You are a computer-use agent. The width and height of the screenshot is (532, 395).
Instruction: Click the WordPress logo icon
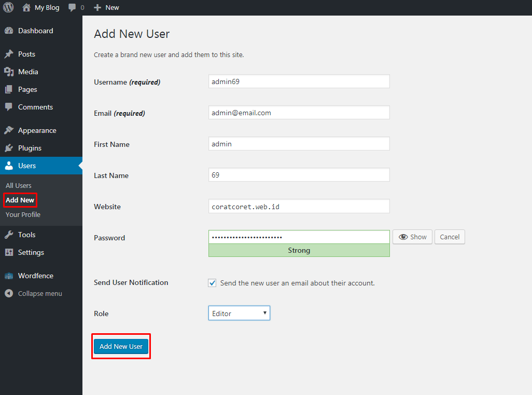[8, 8]
